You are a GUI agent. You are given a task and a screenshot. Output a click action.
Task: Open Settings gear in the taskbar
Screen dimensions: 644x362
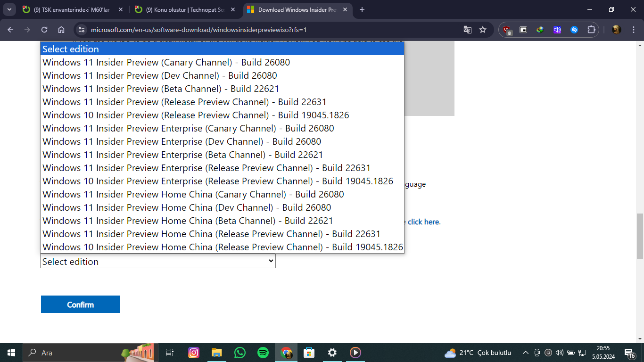(332, 353)
